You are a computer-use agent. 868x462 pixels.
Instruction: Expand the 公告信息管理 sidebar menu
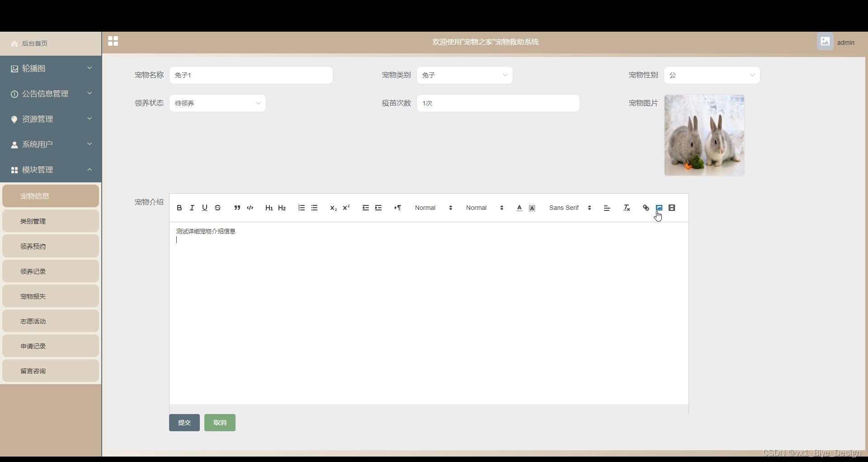pos(51,94)
